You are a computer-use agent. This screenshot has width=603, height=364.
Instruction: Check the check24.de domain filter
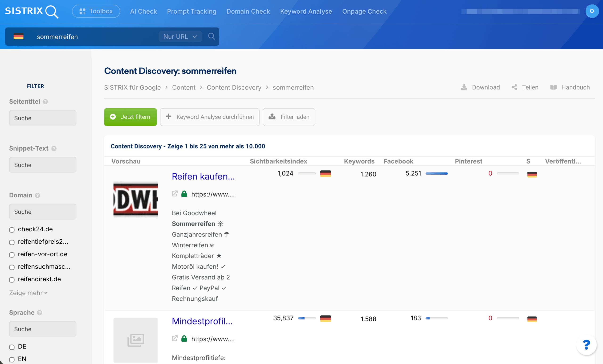coord(12,230)
